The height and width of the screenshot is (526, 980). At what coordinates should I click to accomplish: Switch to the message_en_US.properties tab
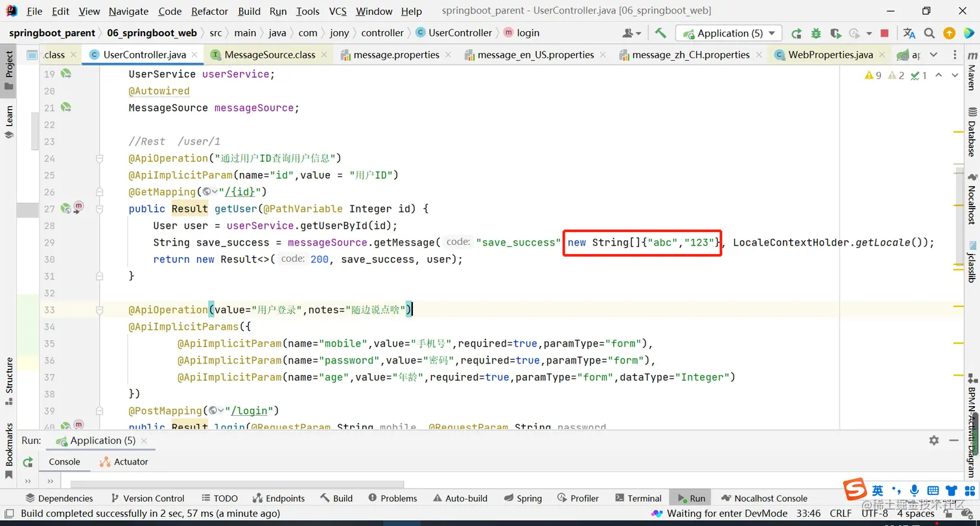click(x=535, y=55)
